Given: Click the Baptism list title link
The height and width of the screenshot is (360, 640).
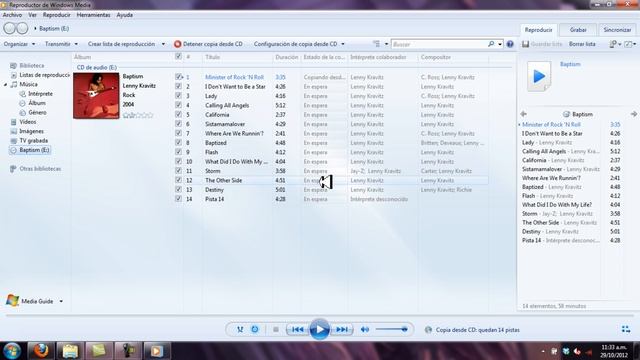Looking at the screenshot, I should pos(570,64).
